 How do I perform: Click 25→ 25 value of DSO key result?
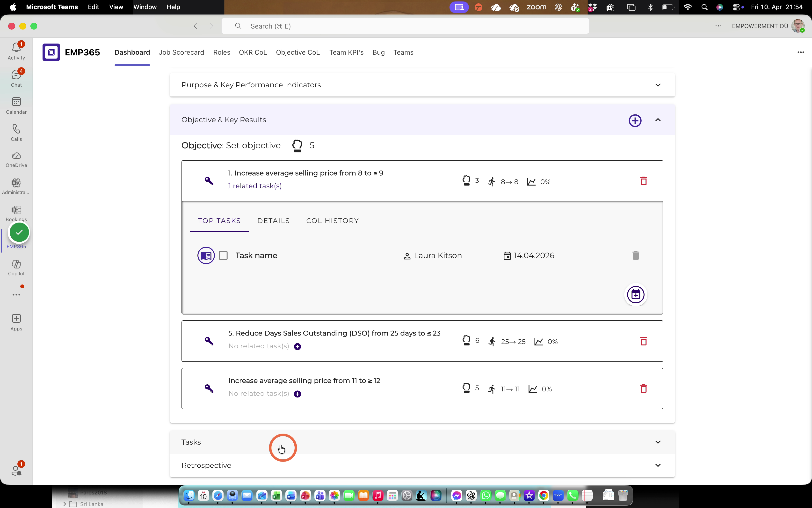click(513, 342)
